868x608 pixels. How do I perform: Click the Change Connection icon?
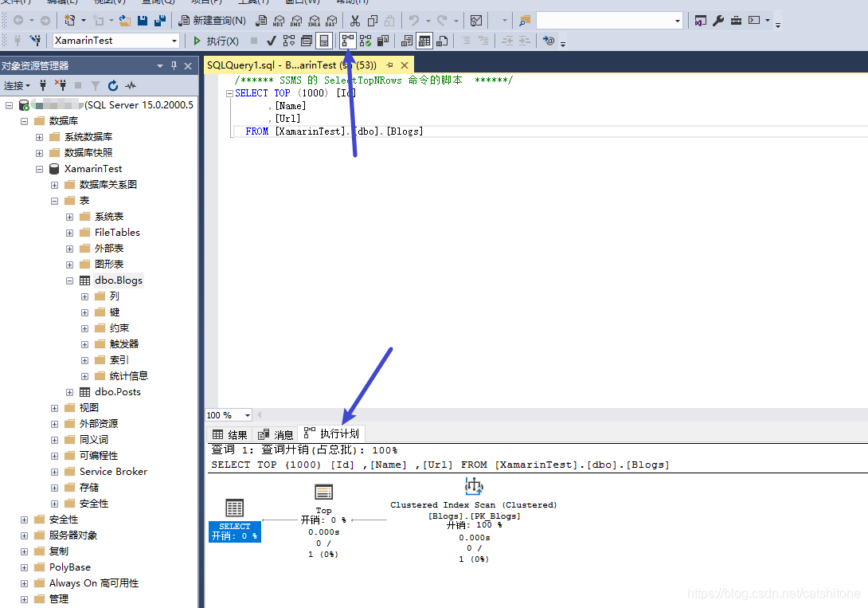[35, 41]
